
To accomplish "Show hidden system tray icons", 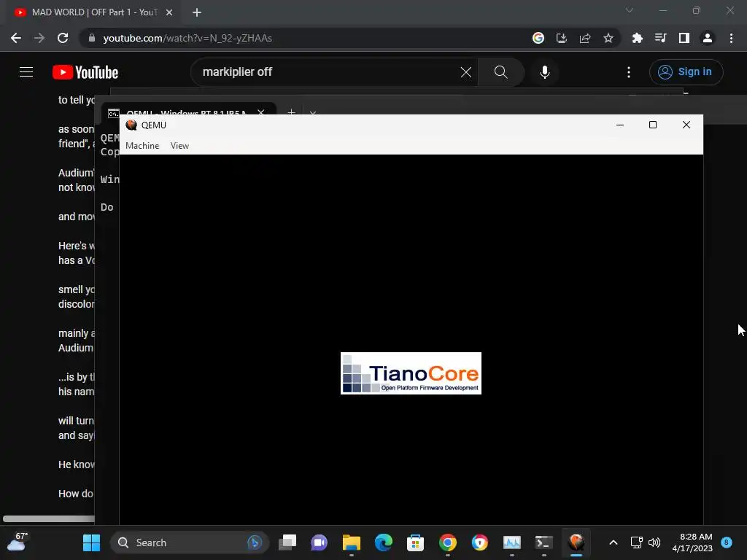I will point(613,542).
